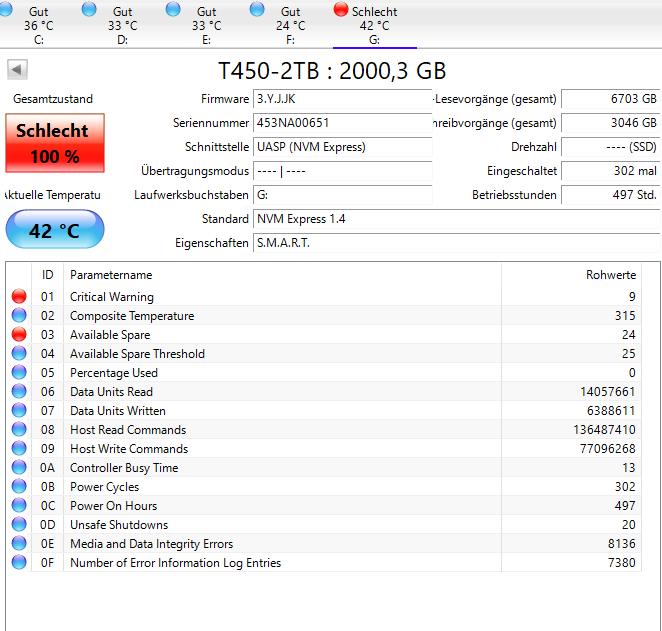Click the Firmware field 3.Y.J.JK

tap(342, 99)
